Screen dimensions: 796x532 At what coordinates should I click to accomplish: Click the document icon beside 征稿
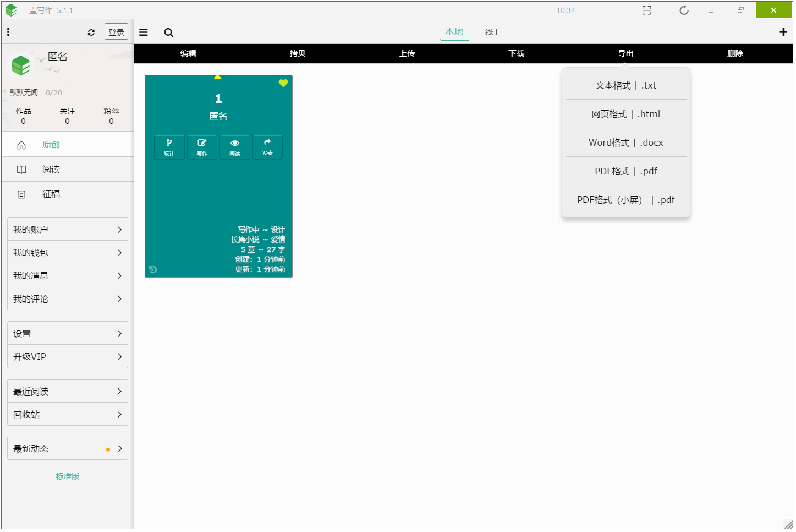21,195
